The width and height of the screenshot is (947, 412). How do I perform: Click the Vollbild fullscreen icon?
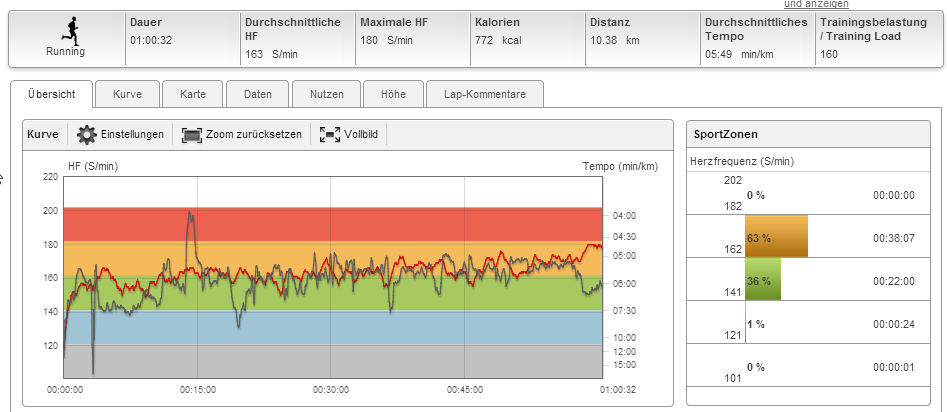(329, 134)
